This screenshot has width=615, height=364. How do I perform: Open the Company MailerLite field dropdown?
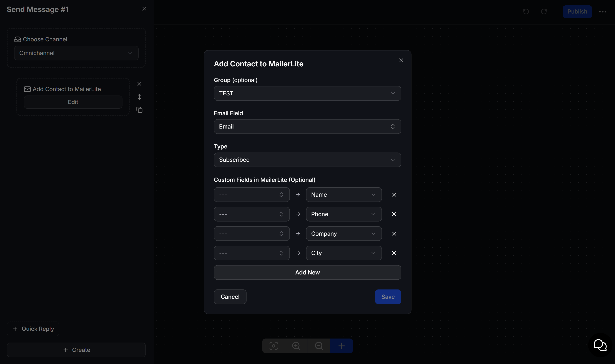(344, 234)
